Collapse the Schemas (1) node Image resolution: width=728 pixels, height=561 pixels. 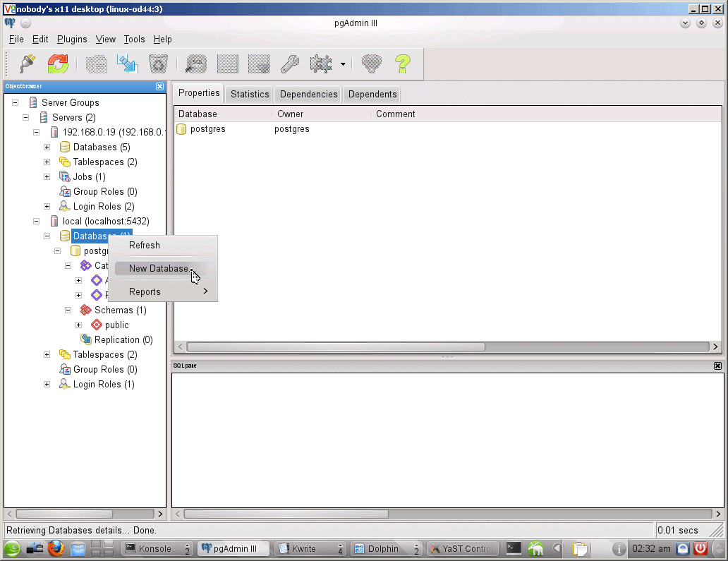pyautogui.click(x=68, y=310)
